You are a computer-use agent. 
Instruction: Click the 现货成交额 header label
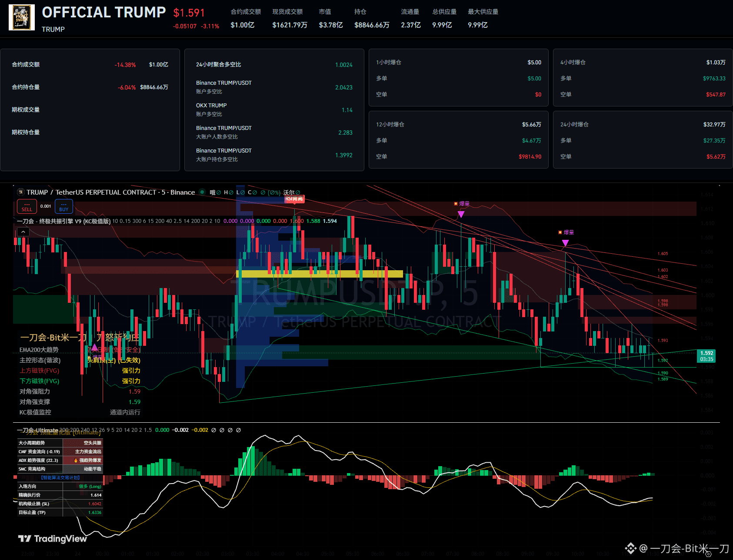pos(287,12)
